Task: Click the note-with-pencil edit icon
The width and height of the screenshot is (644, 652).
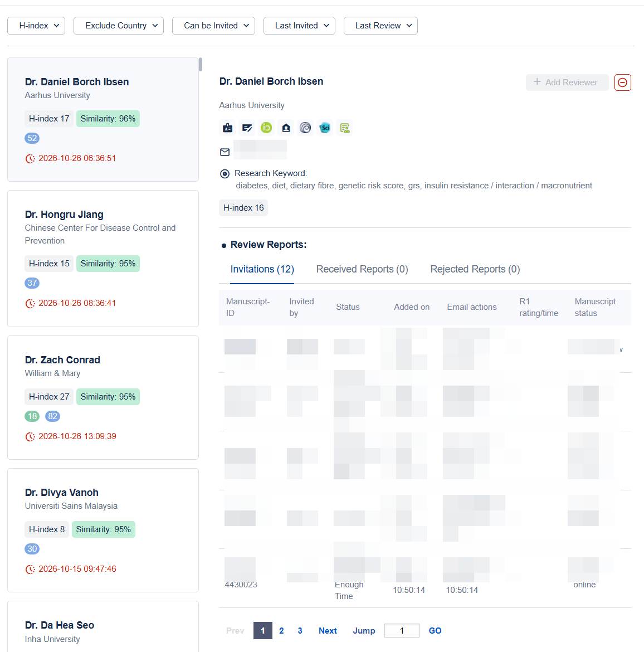Action: coord(247,128)
